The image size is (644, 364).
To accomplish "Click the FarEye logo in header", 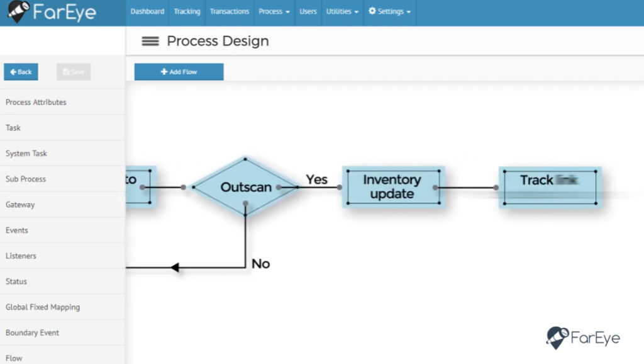I will click(x=52, y=12).
